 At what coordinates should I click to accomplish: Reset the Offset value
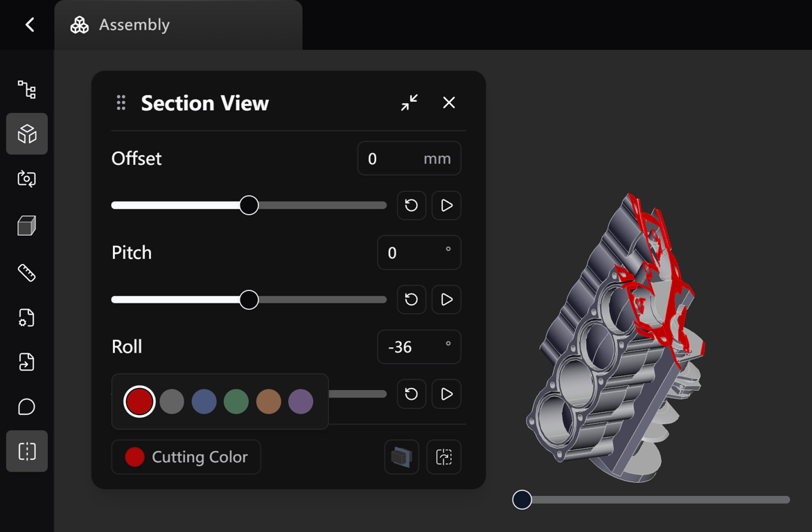point(412,205)
